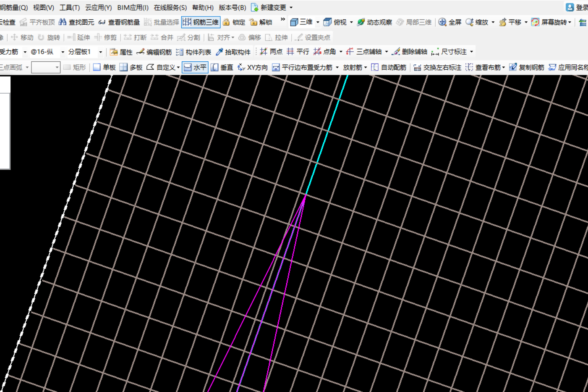Image resolution: width=588 pixels, height=392 pixels.
Task: Select the 移动 move tool
Action: click(x=22, y=37)
